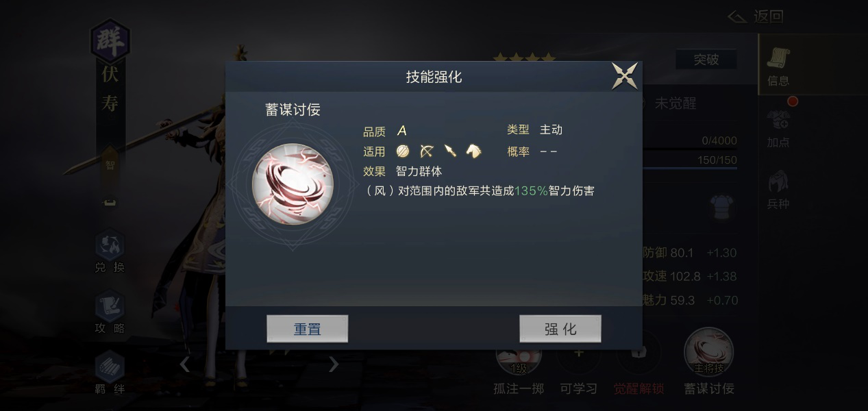The image size is (868, 411).
Task: Open the 信息 tab
Action: click(778, 66)
